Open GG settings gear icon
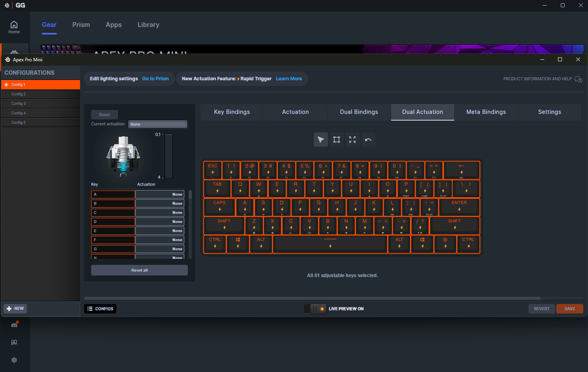Viewport: 588px width, 372px height. (x=14, y=360)
